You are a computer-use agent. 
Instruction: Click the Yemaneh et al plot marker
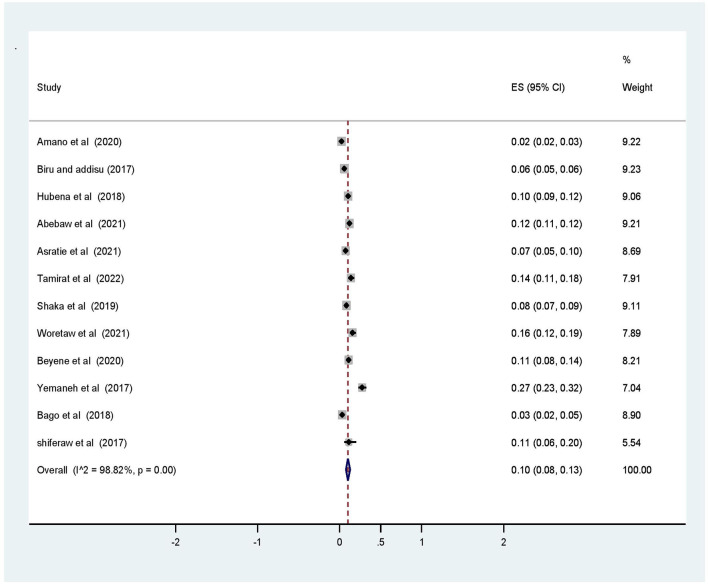tap(362, 387)
